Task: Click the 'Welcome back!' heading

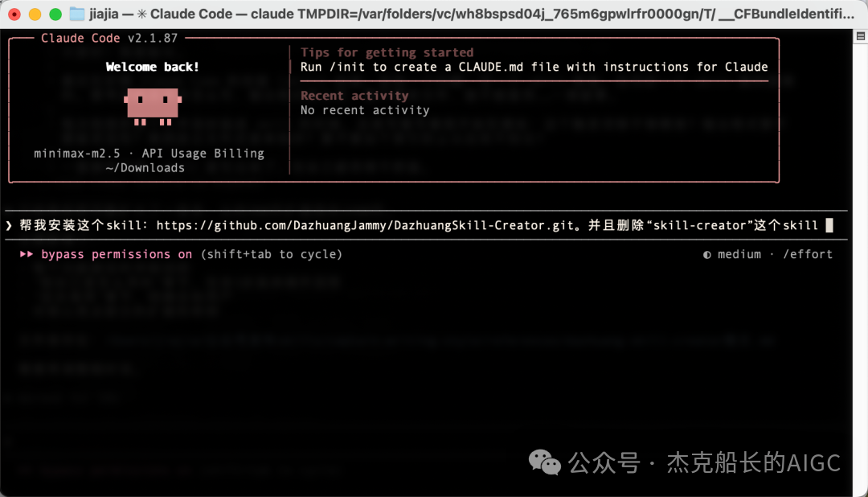Action: click(x=152, y=67)
